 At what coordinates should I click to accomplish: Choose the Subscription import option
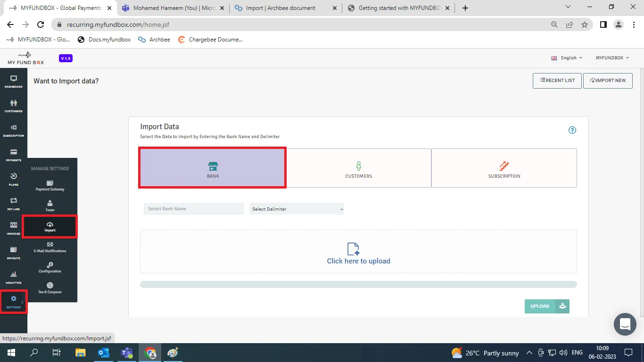pos(504,168)
